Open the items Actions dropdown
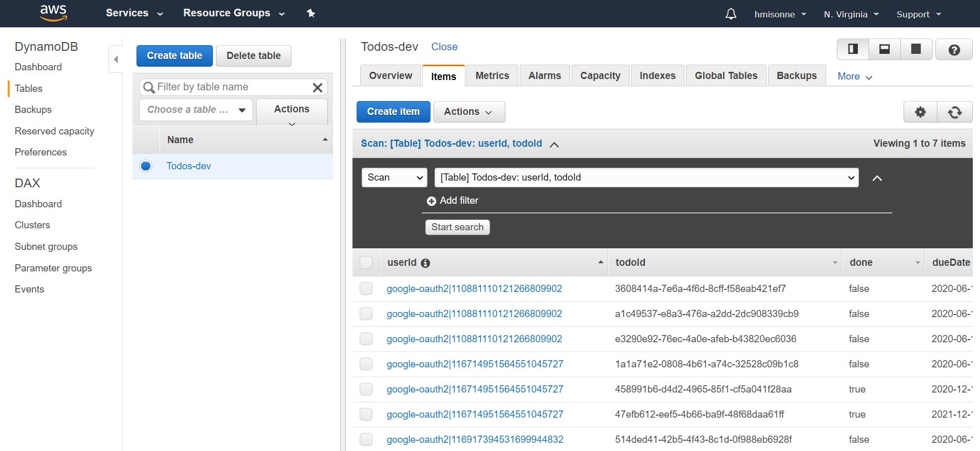This screenshot has width=980, height=451. (x=469, y=112)
